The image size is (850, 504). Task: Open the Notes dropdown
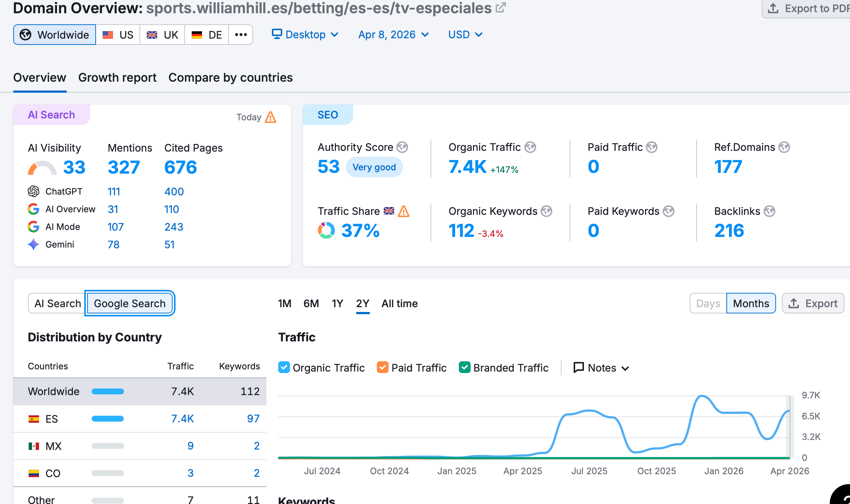[601, 368]
